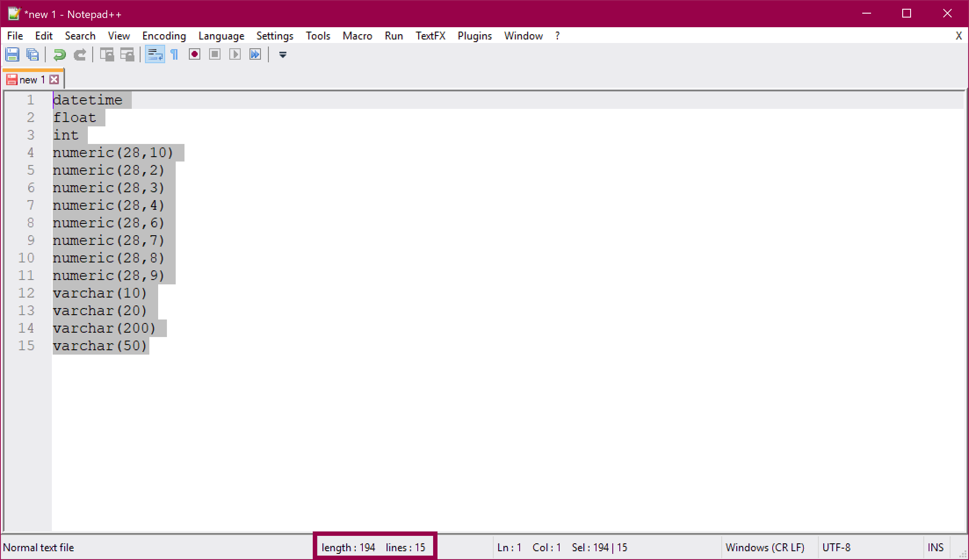969x560 pixels.
Task: Close the new 1 tab
Action: 54,79
